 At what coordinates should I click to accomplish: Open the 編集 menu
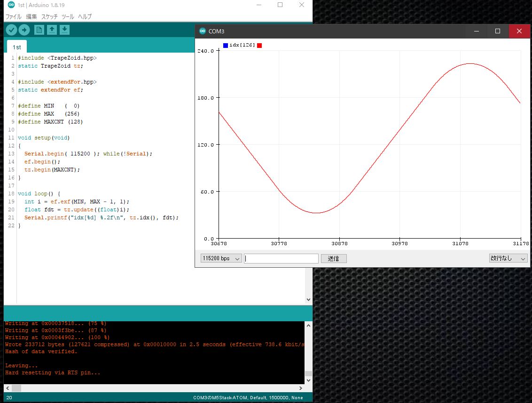point(31,16)
